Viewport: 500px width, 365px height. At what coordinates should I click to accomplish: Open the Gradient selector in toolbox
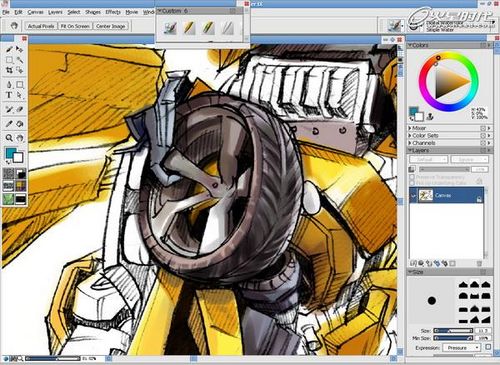coord(21,174)
